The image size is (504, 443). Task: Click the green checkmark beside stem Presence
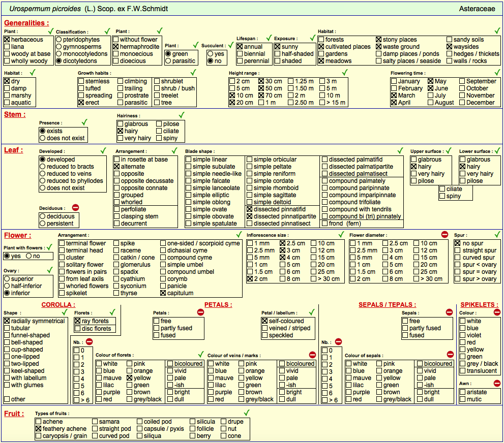coord(84,122)
